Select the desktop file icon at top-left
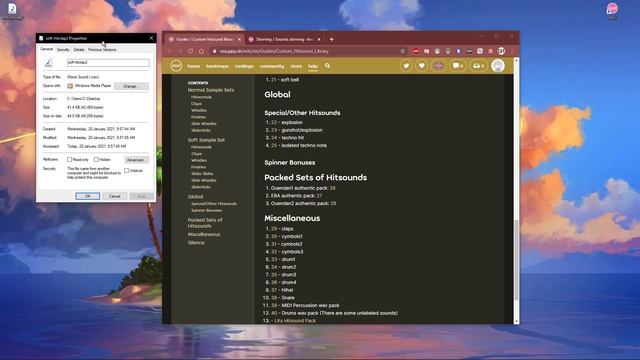The image size is (640, 360). point(12,11)
